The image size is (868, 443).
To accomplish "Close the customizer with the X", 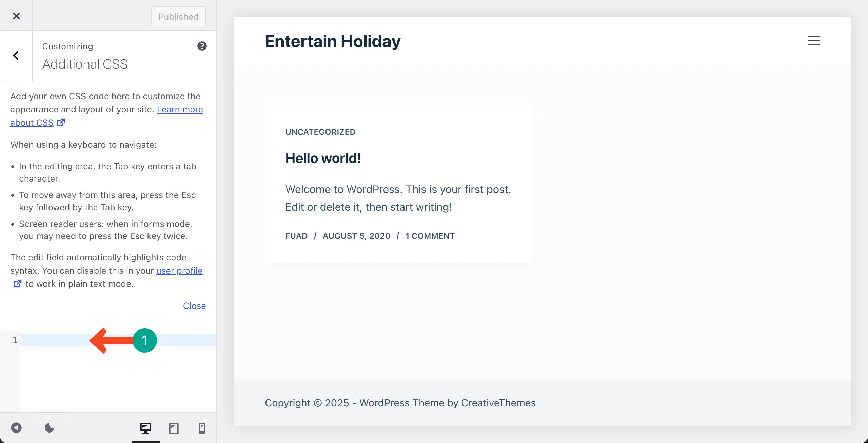I will point(16,16).
